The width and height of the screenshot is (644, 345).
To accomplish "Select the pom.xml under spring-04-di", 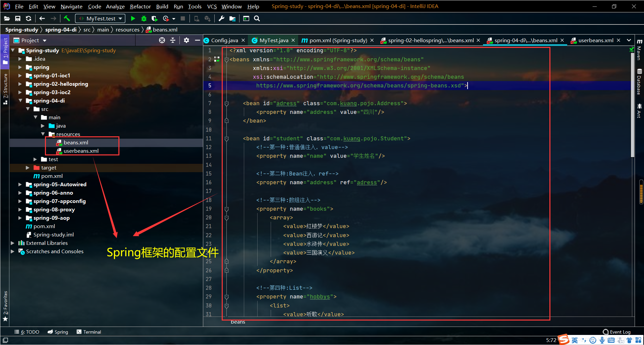I will point(52,176).
